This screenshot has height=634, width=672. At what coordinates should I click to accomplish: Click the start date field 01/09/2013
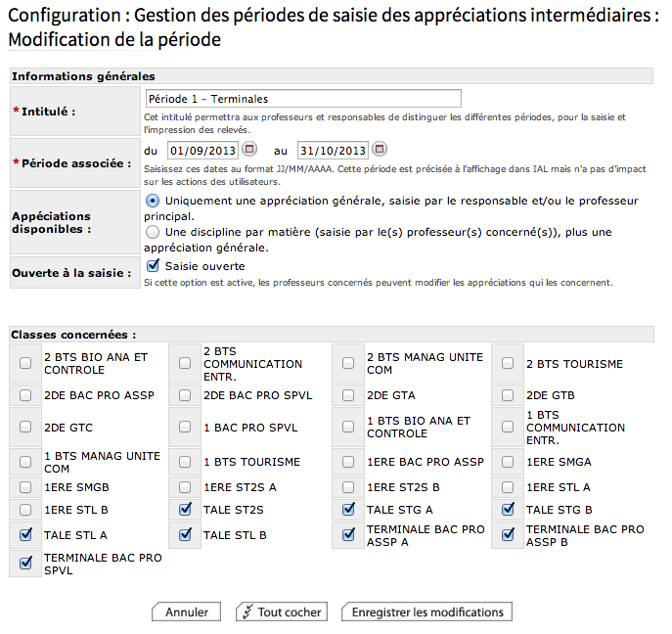[202, 151]
